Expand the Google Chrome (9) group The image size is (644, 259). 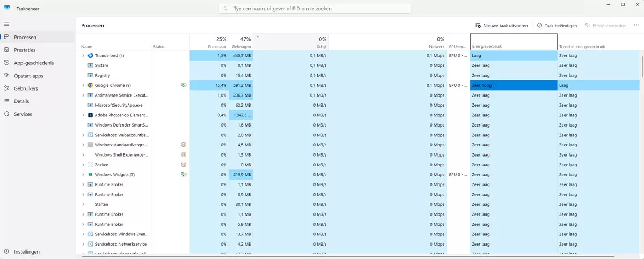(83, 85)
